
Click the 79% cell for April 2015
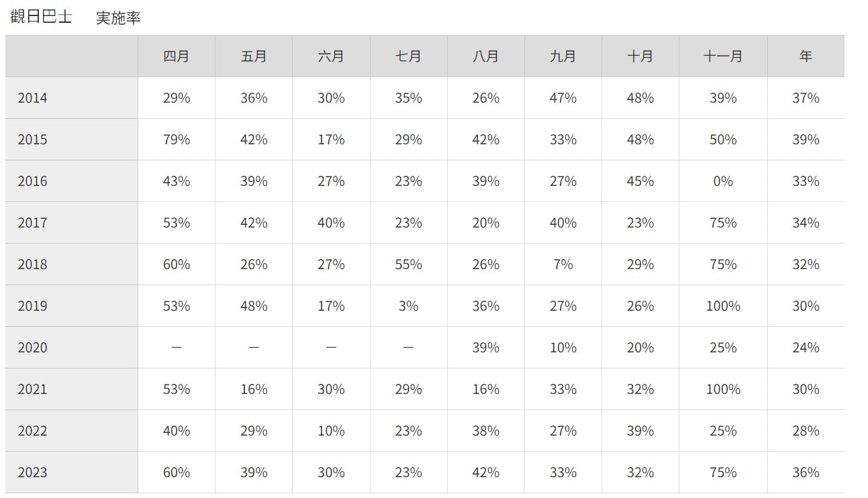click(177, 140)
